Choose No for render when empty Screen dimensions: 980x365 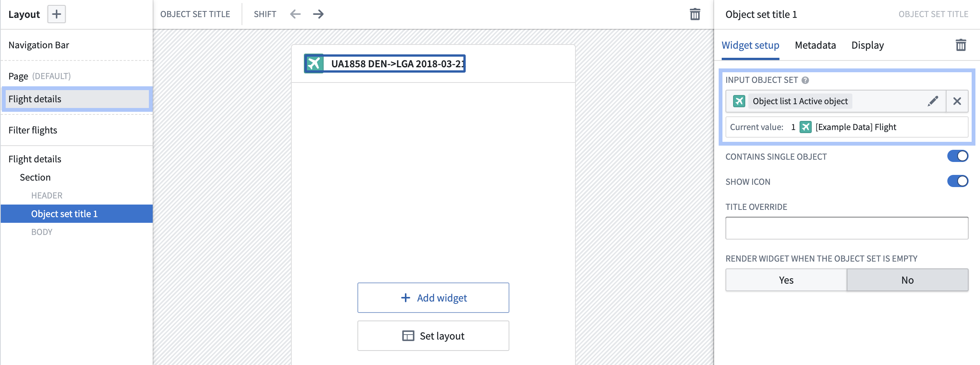pos(907,280)
